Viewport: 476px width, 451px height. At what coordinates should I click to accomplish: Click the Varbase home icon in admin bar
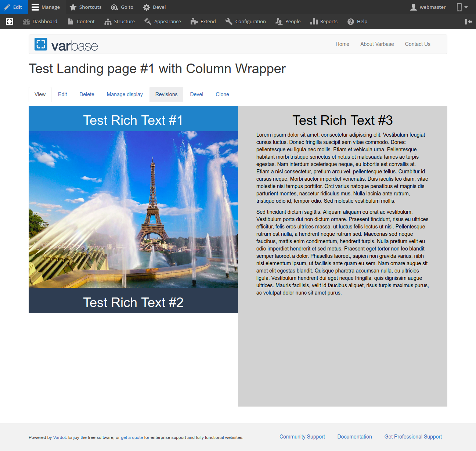click(x=10, y=22)
